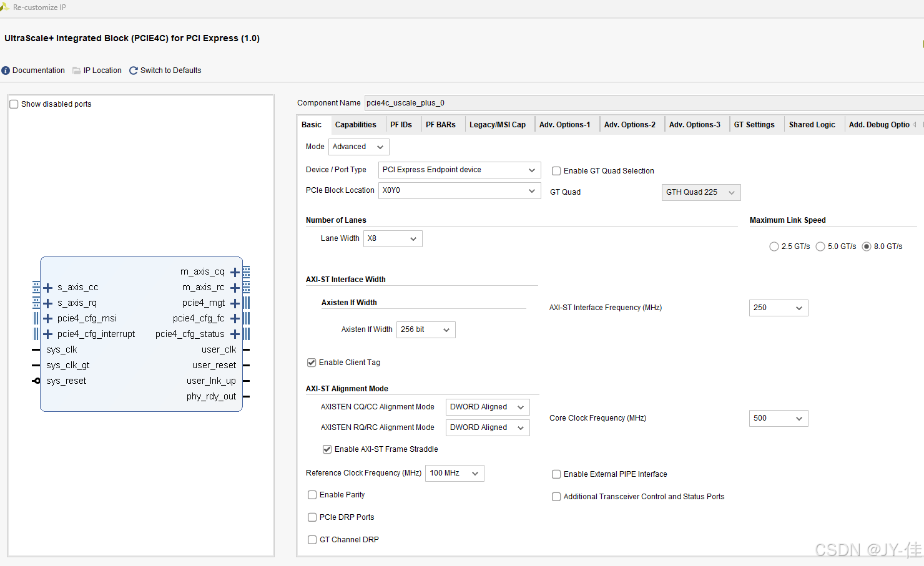Expand the m_axis_rc port plus icon
This screenshot has height=566, width=924.
pyautogui.click(x=235, y=288)
